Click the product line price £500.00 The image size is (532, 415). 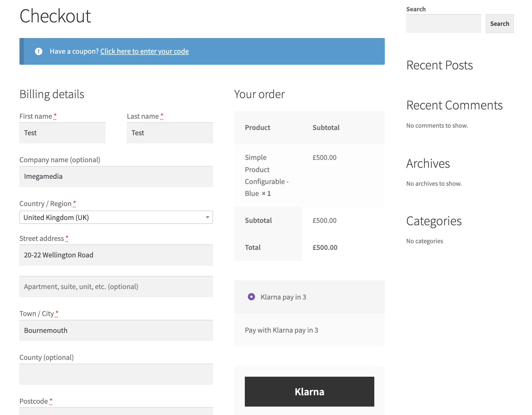pos(324,158)
